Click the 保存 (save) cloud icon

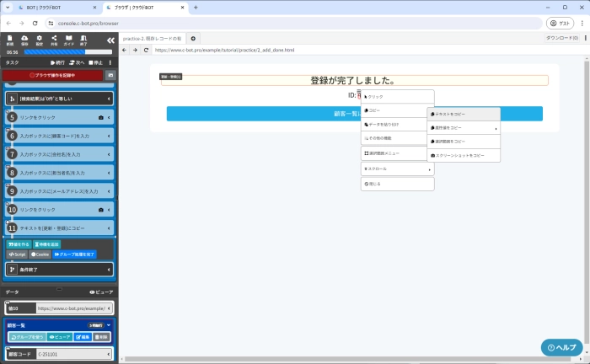(x=24, y=40)
